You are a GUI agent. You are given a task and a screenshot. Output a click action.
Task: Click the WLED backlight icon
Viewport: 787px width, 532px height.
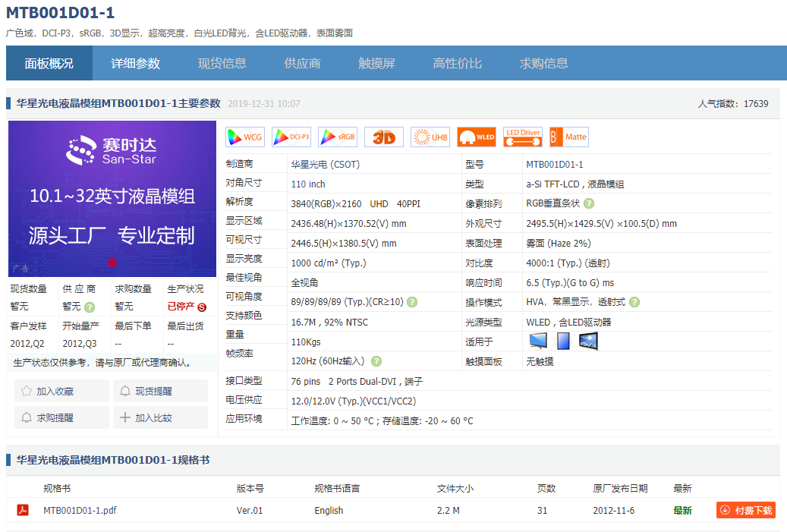[477, 137]
